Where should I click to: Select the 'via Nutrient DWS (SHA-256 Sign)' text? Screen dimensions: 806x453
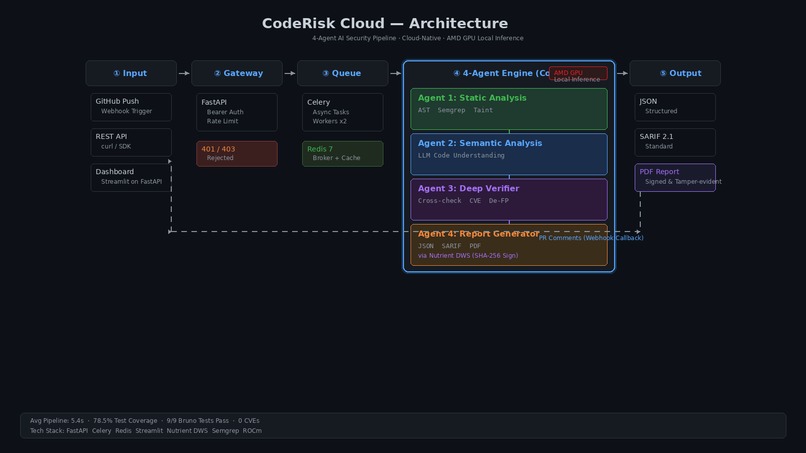pos(468,256)
